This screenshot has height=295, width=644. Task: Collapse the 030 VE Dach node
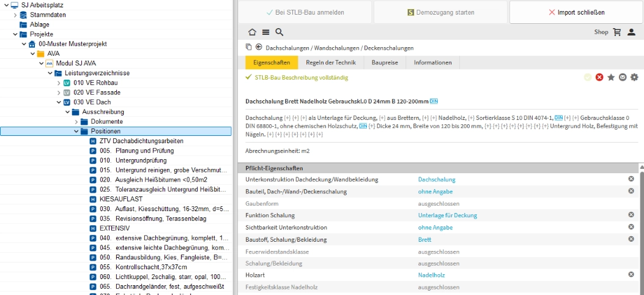click(x=59, y=102)
